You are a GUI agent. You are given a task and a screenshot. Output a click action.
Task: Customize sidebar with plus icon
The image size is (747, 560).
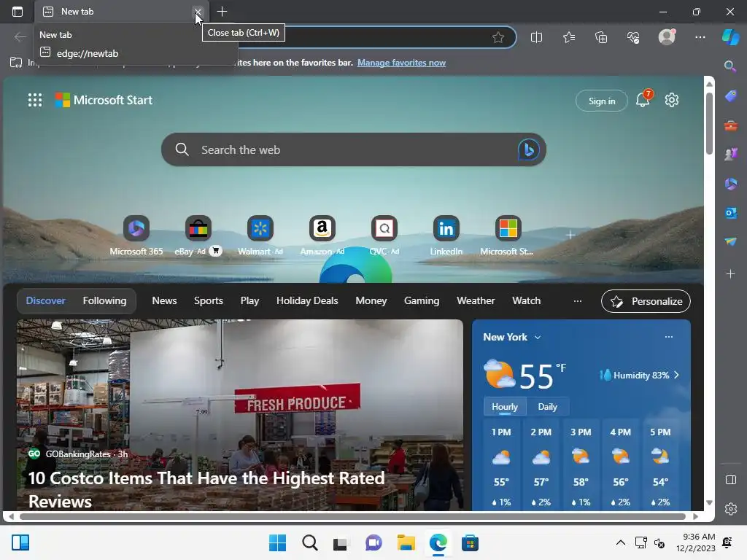point(731,274)
